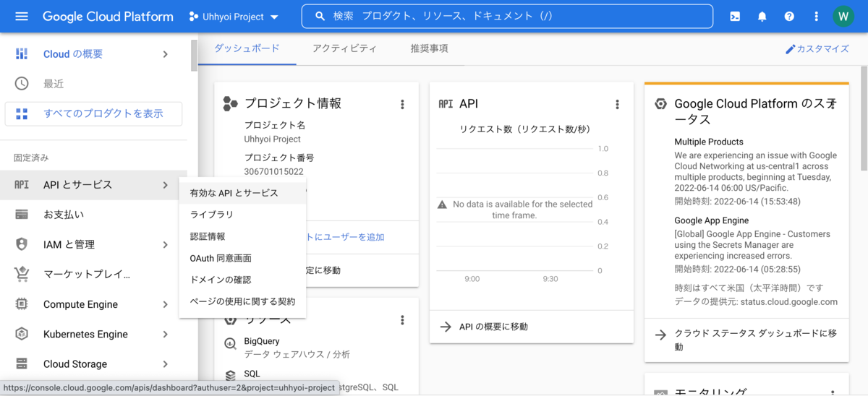Select ドメインの確認 in the submenu
Screen dimensions: 868x396
pyautogui.click(x=242, y=280)
